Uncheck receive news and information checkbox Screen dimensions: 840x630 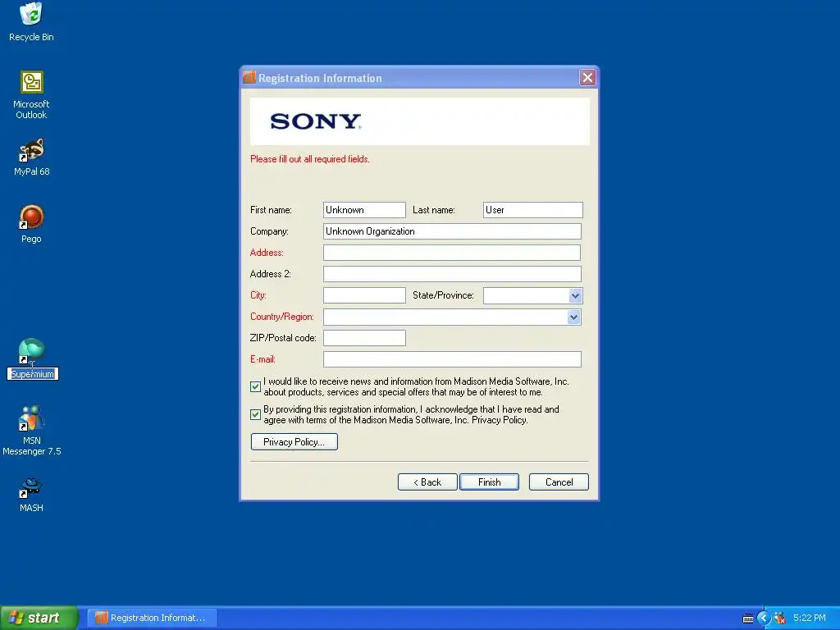click(x=256, y=387)
